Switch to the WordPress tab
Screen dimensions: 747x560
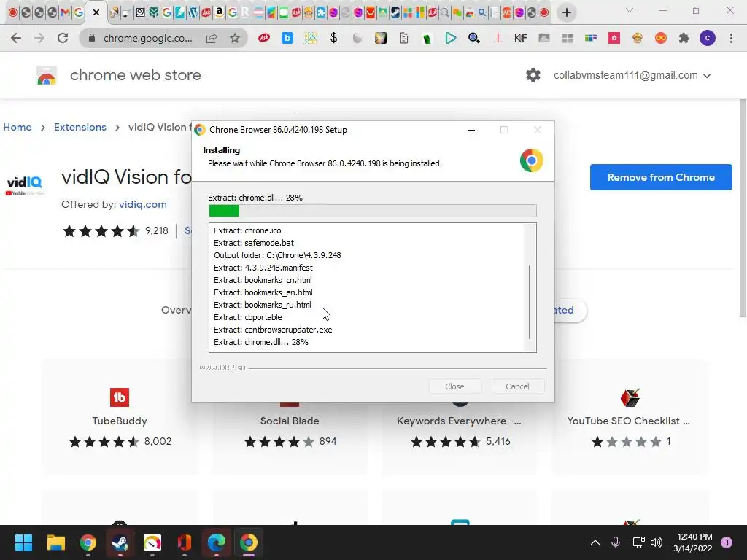coord(193,13)
